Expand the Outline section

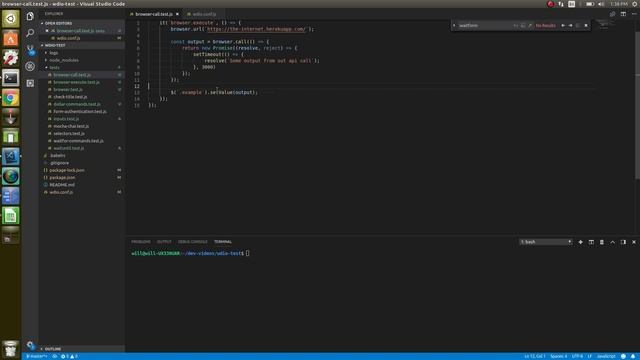pos(82,349)
